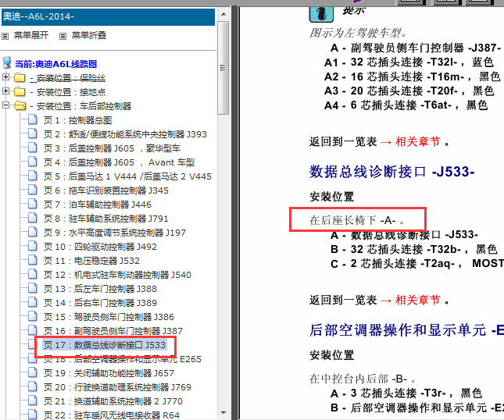Image resolution: width=504 pixels, height=420 pixels.
Task: Click the computer icon beside 当前:奥迪A6L线路图
Action: 7,63
